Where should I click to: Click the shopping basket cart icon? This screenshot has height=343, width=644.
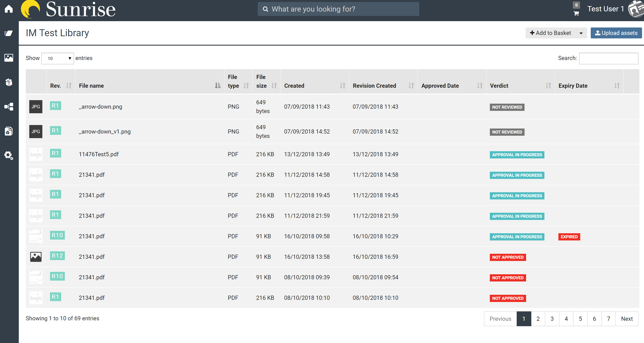(576, 13)
